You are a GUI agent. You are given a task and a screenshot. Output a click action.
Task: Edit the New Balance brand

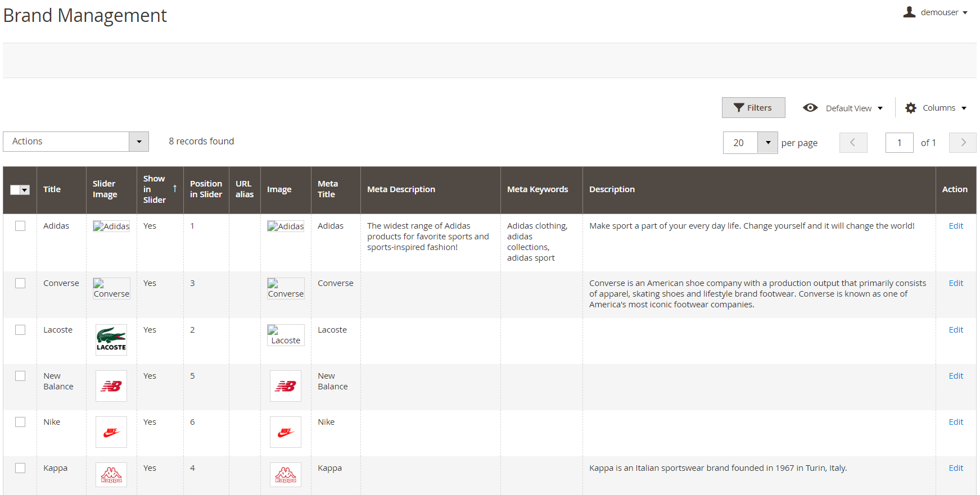956,376
